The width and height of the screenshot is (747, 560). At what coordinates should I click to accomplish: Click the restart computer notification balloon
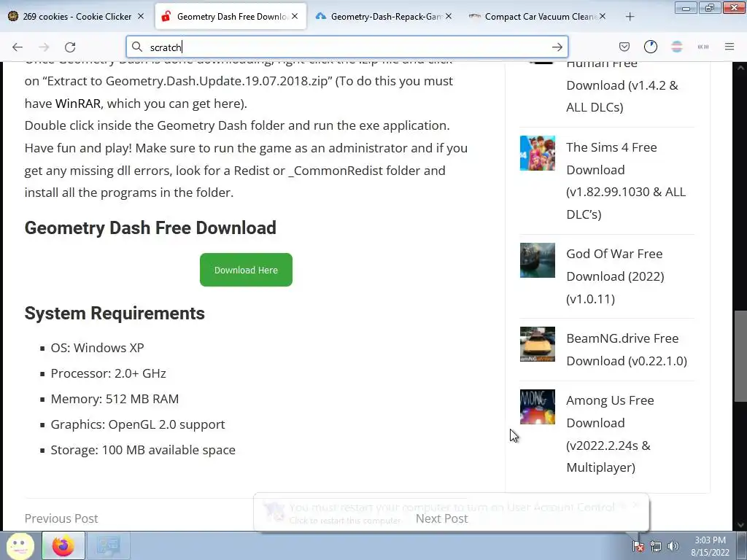tap(451, 513)
